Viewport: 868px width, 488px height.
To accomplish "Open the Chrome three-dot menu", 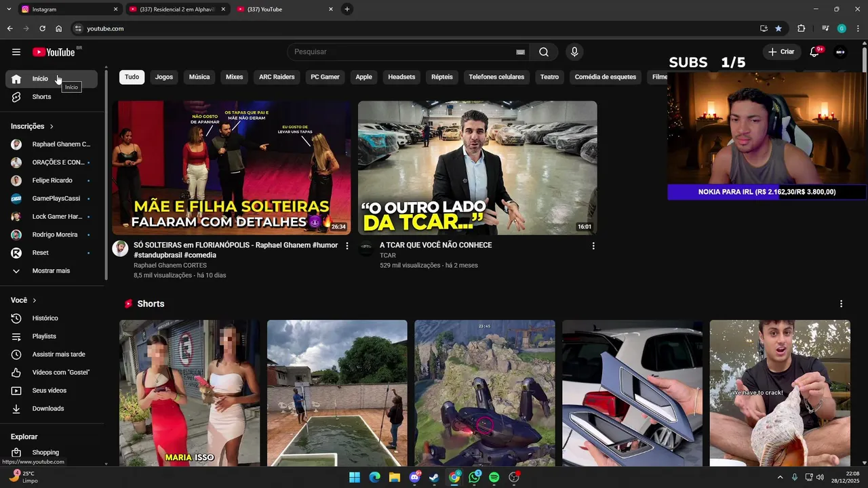I will 858,28.
